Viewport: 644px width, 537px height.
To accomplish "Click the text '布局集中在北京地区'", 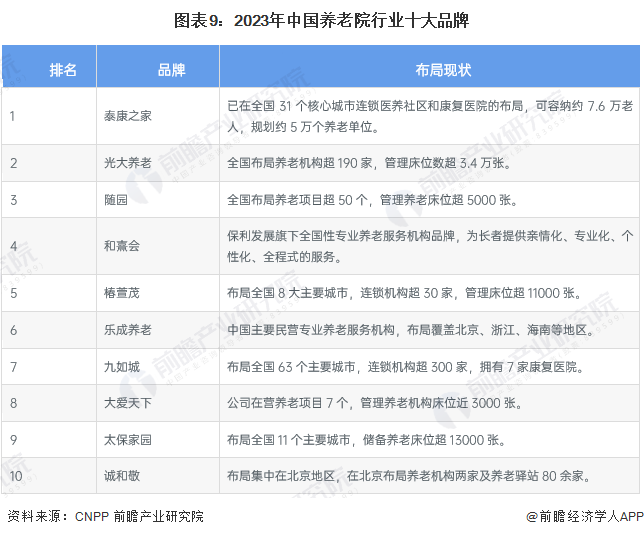I will [281, 476].
